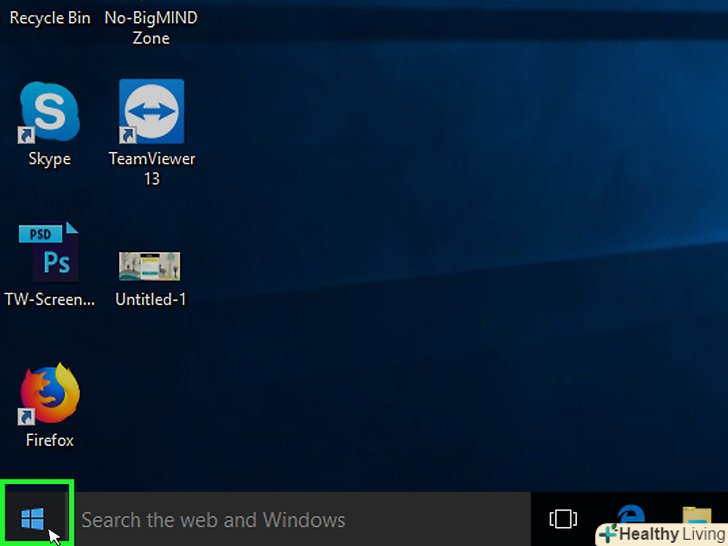
Task: Open Task View from the taskbar
Action: 563,519
